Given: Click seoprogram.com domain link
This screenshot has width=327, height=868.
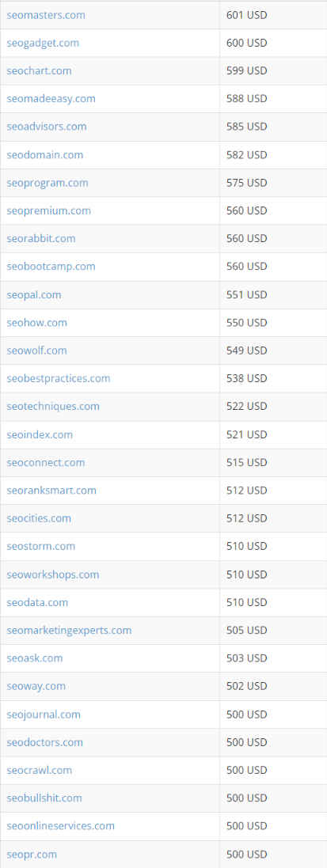Looking at the screenshot, I should 48,183.
